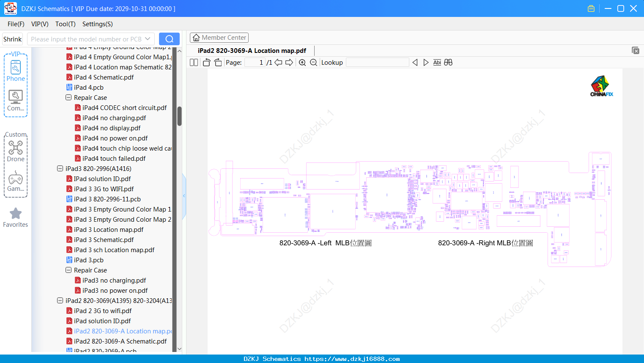Click the blue search button
Screen dimensions: 644x363
coord(169,39)
